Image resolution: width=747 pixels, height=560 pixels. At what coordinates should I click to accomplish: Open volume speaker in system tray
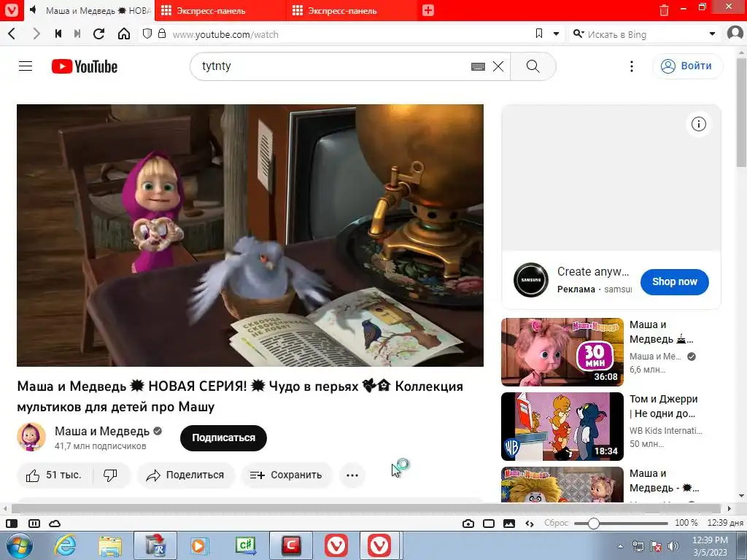pos(673,546)
